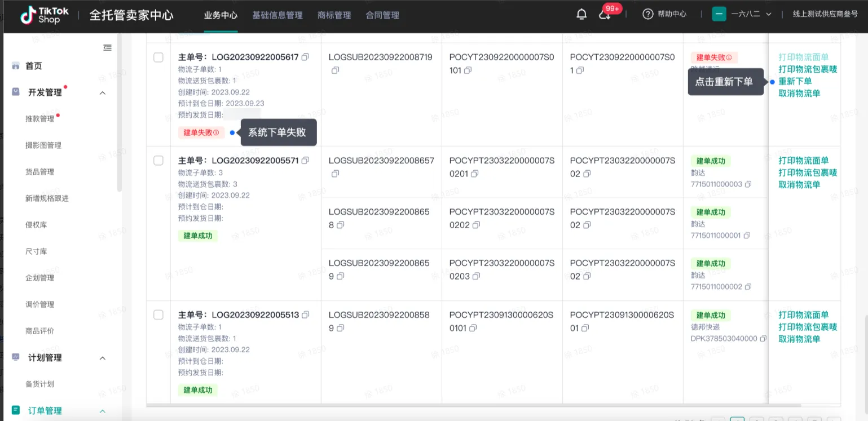This screenshot has height=421, width=868.
Task: Click 取消物流单 for order LOG20230922005571
Action: tap(799, 185)
